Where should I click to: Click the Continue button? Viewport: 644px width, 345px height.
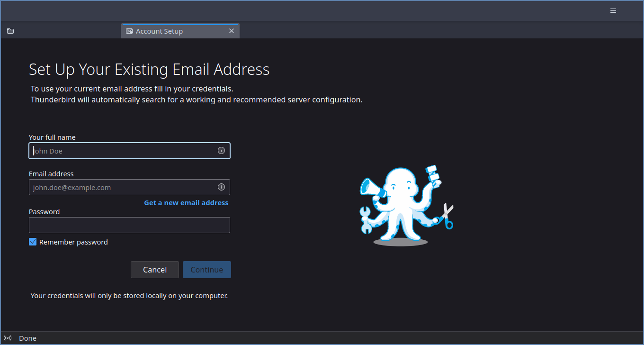pos(207,270)
